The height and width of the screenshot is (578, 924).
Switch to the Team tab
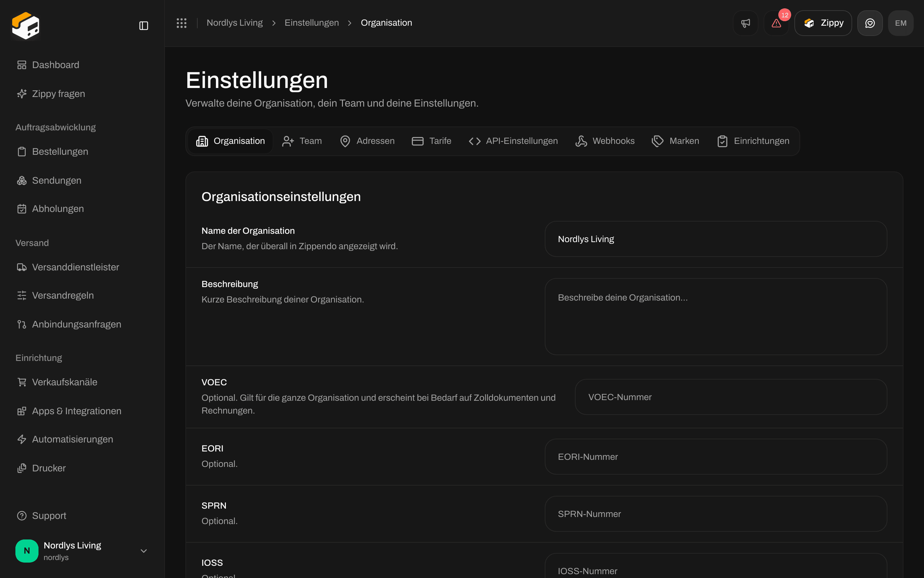pyautogui.click(x=302, y=141)
